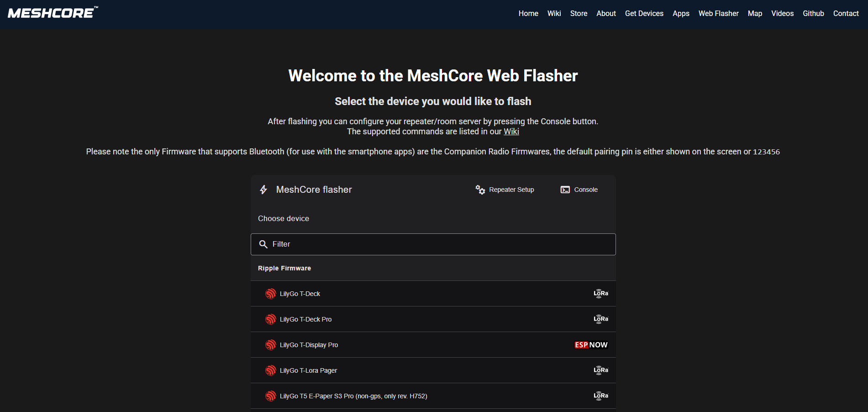Focus the Filter device search field
This screenshot has width=868, height=412.
pos(438,244)
